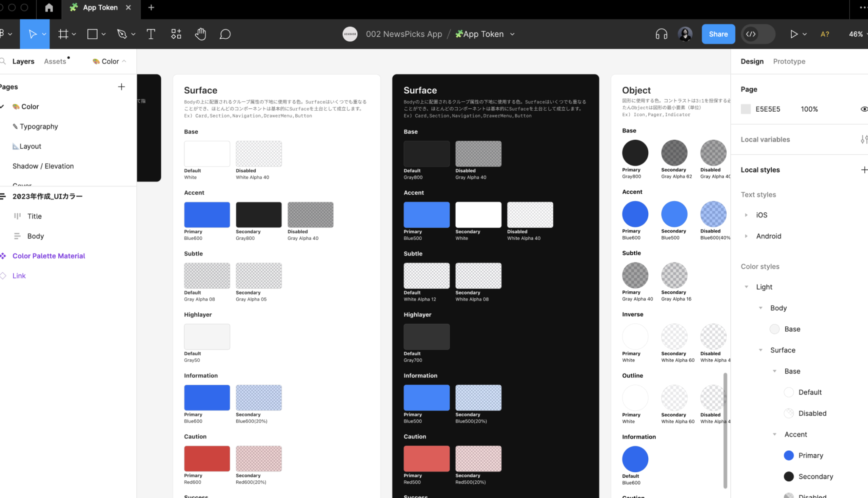The height and width of the screenshot is (498, 868).
Task: Toggle page background color visibility eye
Action: coord(864,109)
